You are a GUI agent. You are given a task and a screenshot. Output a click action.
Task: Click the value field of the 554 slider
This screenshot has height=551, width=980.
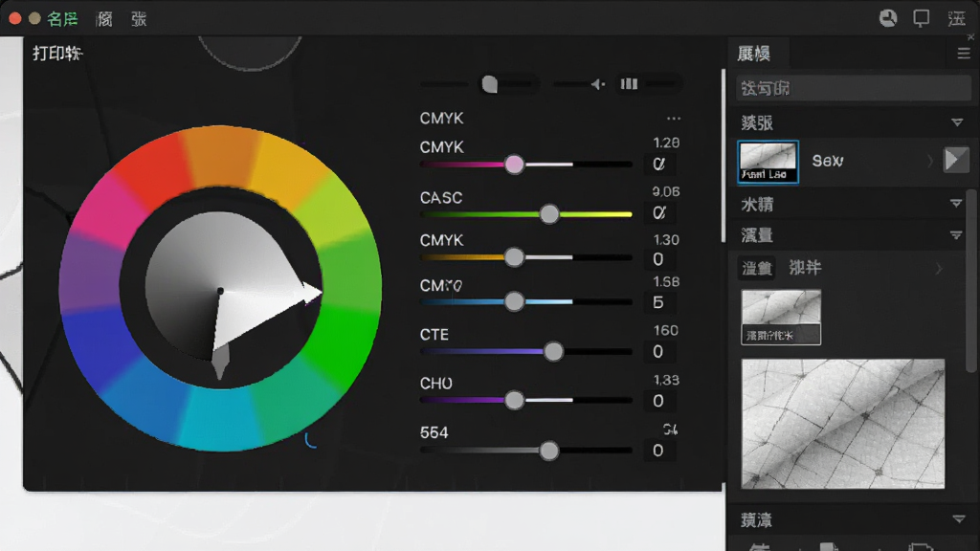tap(659, 451)
